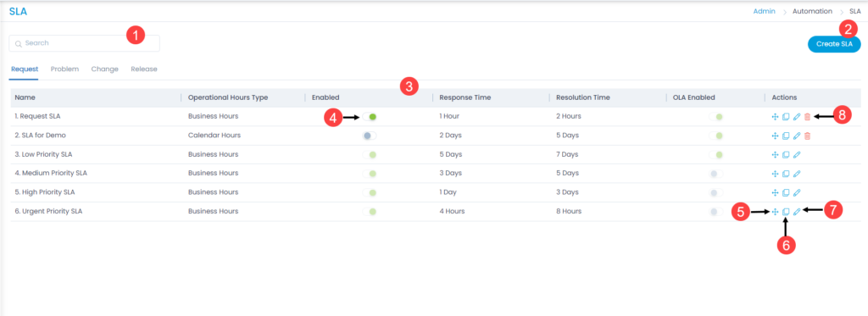Turn on OLA for Medium Priority SLA
Viewport: 868px width, 316px height.
point(716,174)
